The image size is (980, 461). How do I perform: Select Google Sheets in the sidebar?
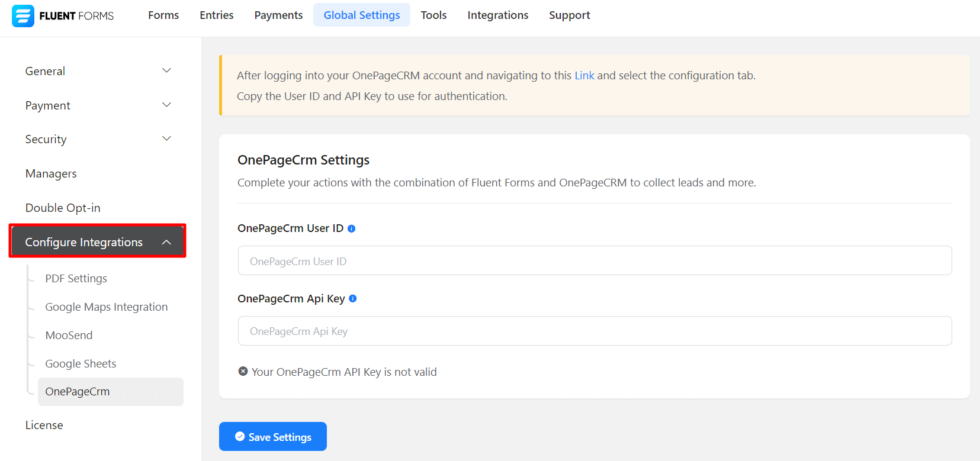coord(81,364)
